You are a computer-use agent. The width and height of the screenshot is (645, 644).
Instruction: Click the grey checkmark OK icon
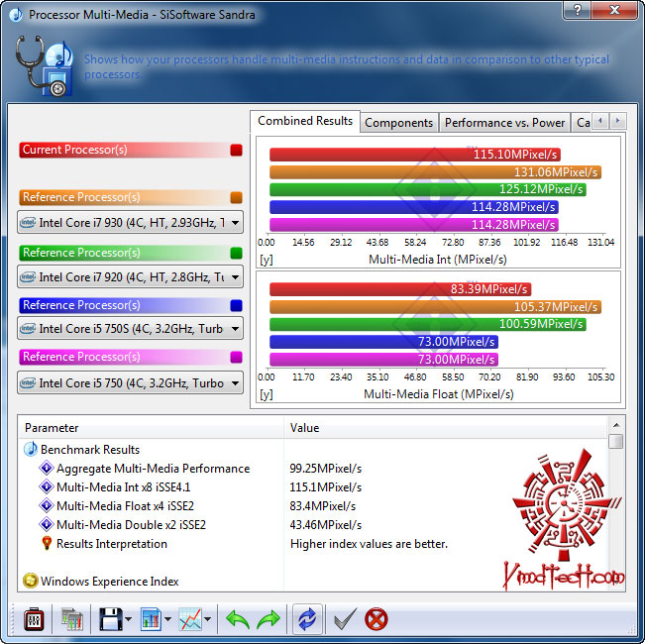coord(345,619)
